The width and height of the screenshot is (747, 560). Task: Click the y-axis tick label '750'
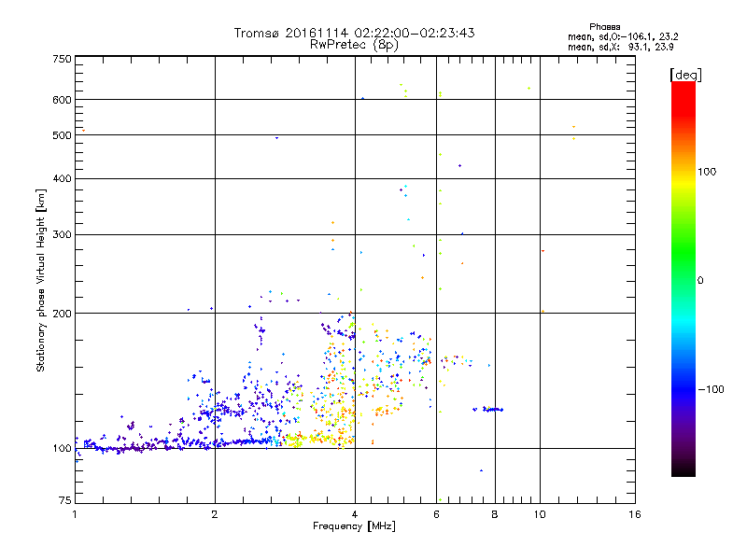(62, 59)
